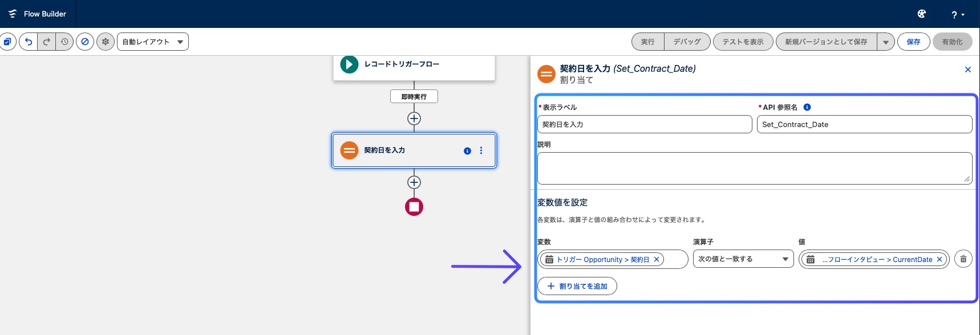The image size is (980, 335).
Task: Select the 契約日を入力 assignment node icon
Action: 349,150
